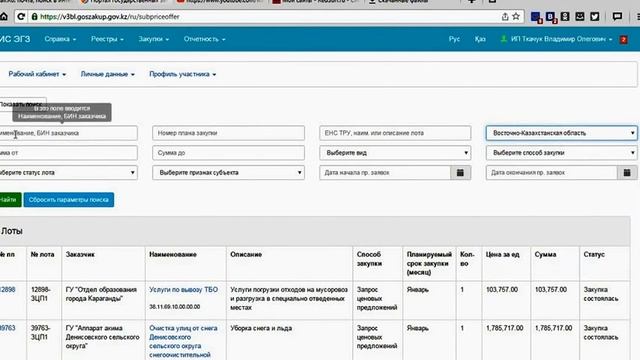Select the Сумма value 103,757.00

[x=551, y=289]
